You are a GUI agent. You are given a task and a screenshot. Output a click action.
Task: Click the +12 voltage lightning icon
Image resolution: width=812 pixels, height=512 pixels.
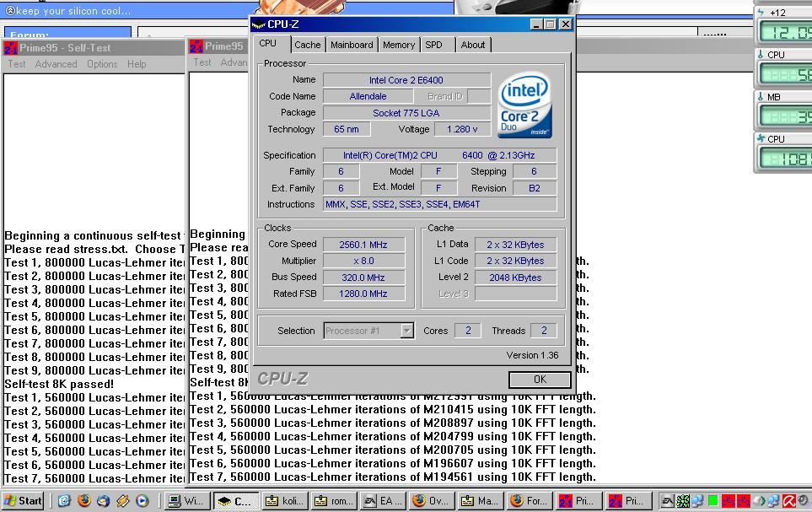(x=761, y=13)
